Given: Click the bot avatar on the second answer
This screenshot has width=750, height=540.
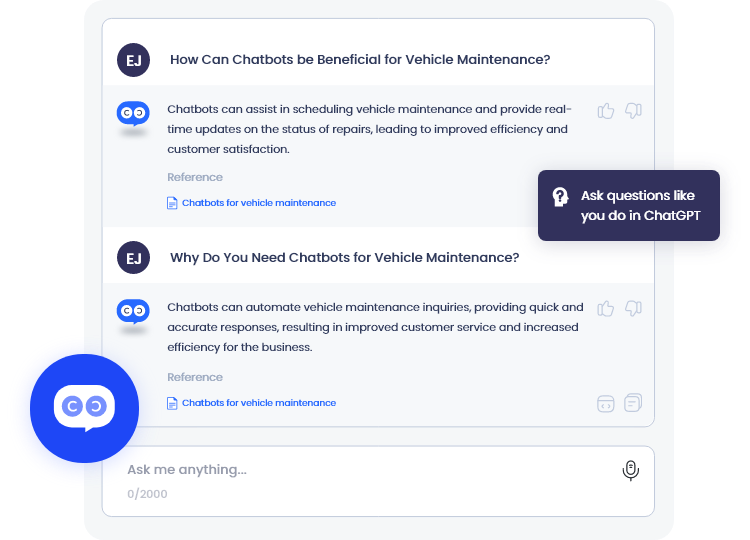Looking at the screenshot, I should (x=133, y=312).
